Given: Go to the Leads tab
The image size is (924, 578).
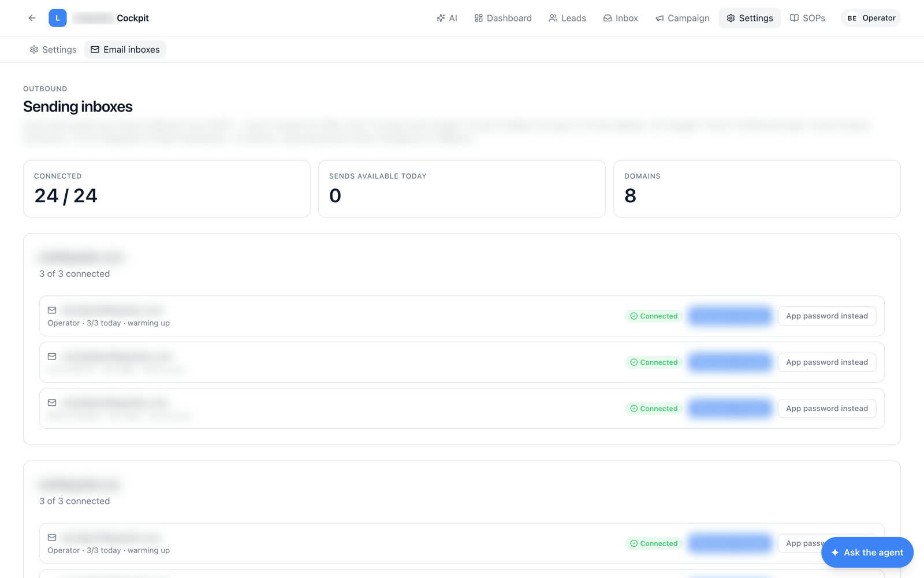Looking at the screenshot, I should (x=567, y=18).
